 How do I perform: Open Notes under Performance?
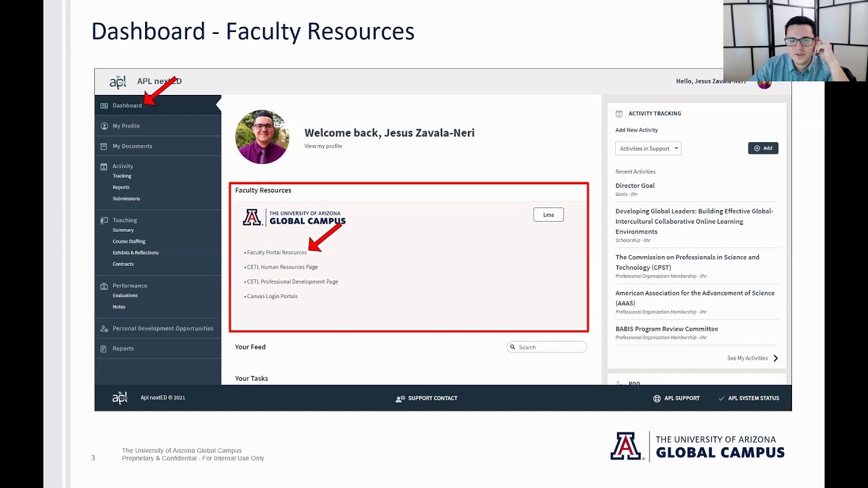coord(119,307)
